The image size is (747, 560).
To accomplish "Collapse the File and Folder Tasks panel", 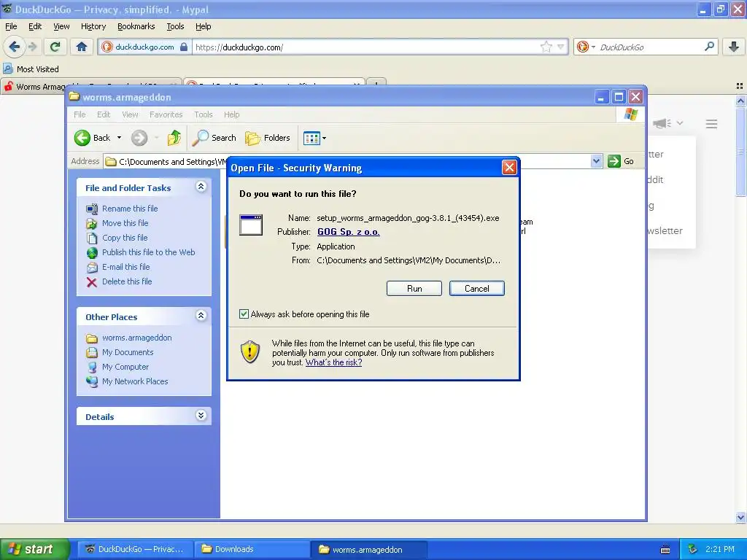I will pos(201,187).
